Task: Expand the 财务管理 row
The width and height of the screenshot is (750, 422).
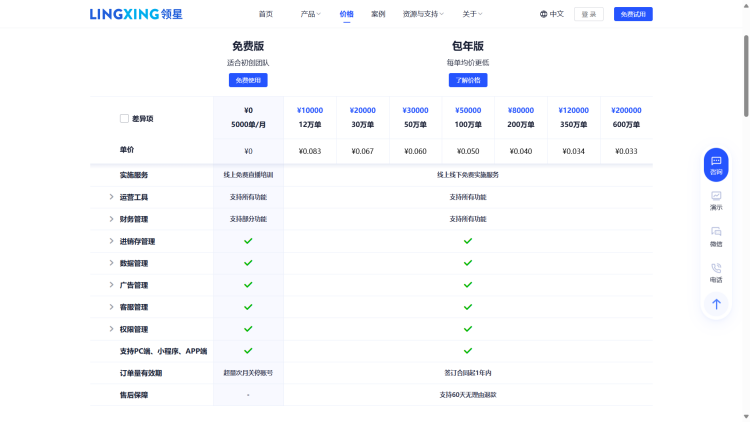Action: (111, 219)
